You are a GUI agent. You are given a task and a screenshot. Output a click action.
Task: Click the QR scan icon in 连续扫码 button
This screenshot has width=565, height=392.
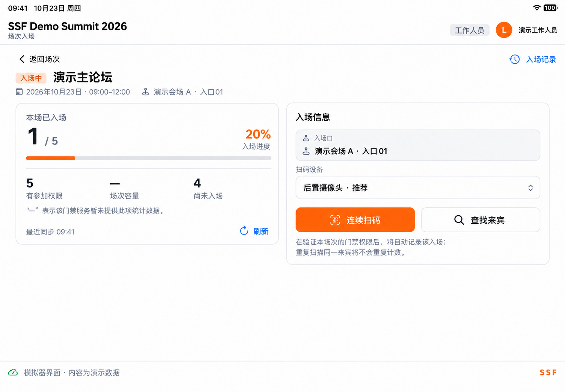[335, 220]
